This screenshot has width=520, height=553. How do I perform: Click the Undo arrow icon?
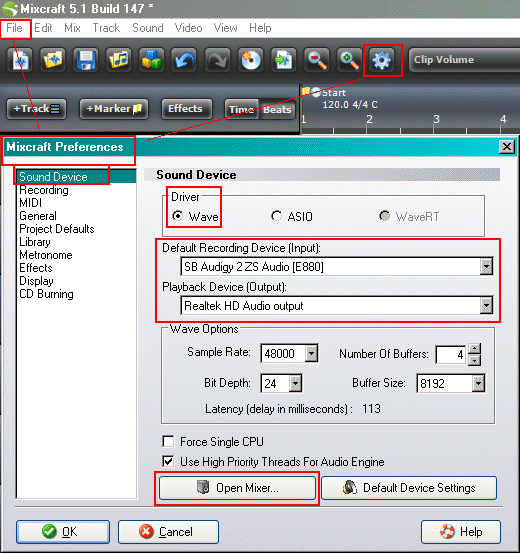(x=184, y=60)
